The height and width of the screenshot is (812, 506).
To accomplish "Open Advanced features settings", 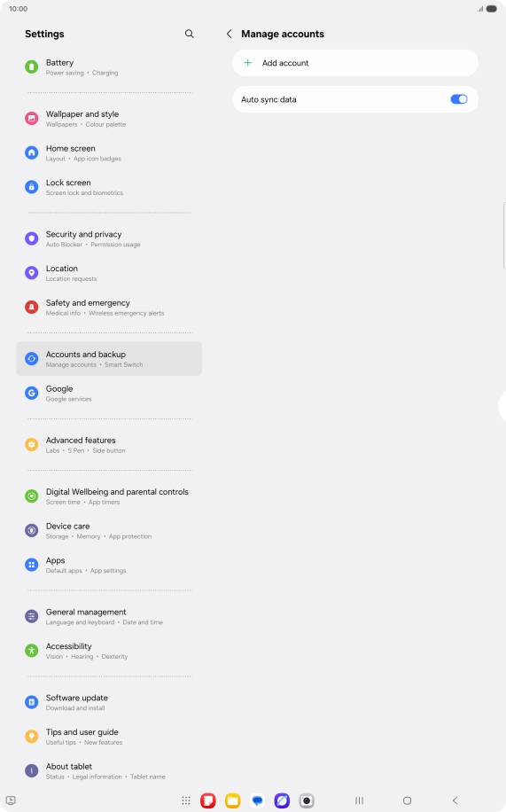I will pos(109,445).
